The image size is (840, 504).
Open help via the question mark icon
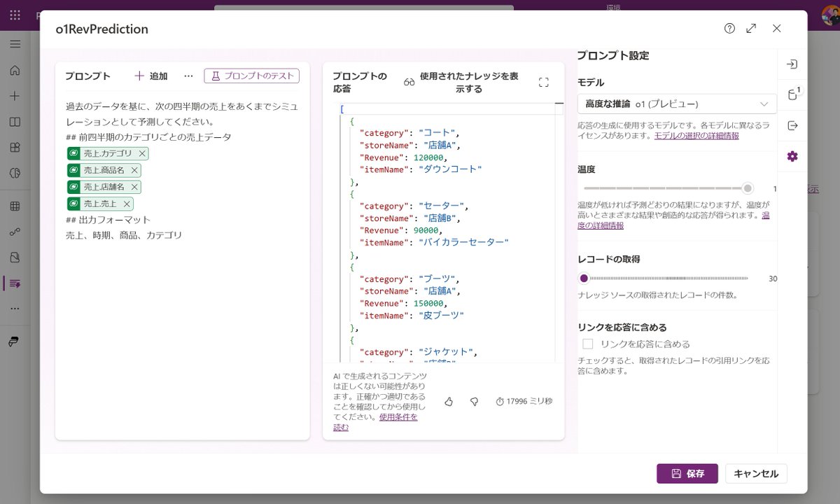(729, 29)
